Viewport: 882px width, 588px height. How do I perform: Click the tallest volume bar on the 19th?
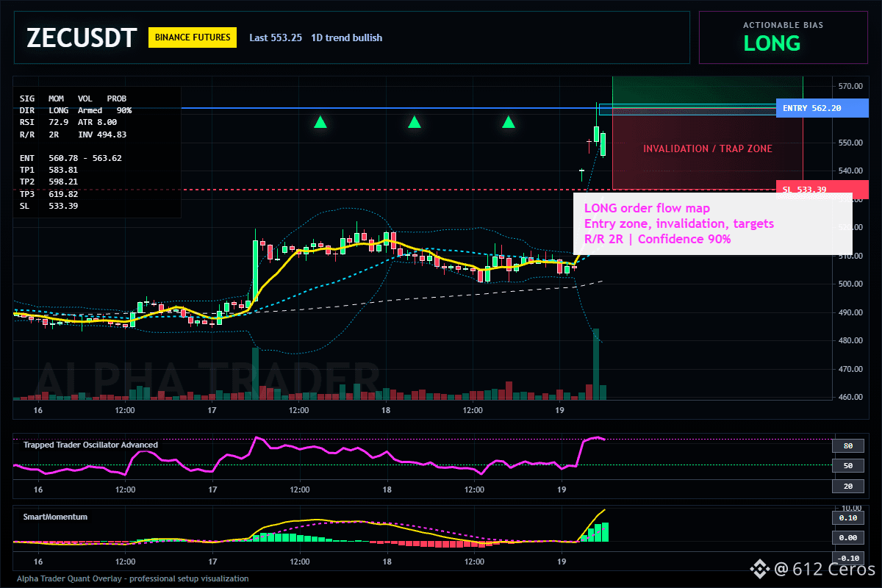pos(596,364)
